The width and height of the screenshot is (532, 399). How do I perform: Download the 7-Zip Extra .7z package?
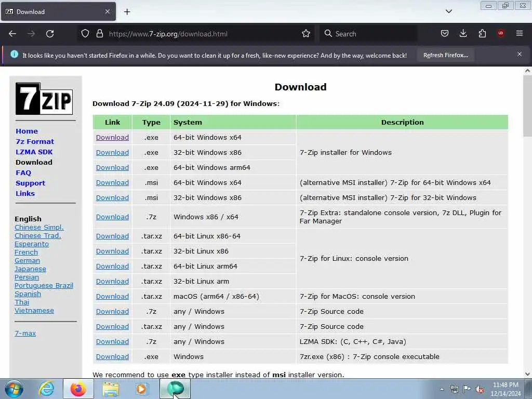pos(112,217)
